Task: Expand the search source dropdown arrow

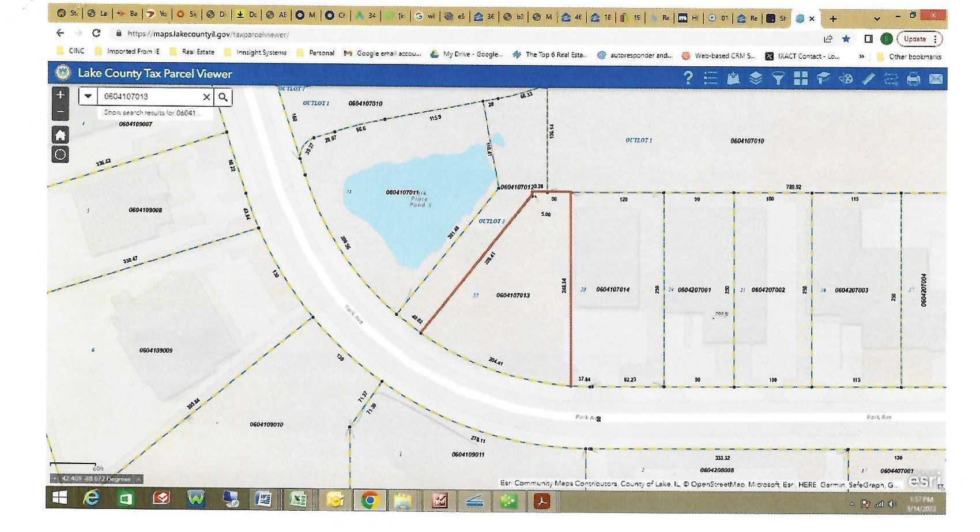Action: pos(88,96)
